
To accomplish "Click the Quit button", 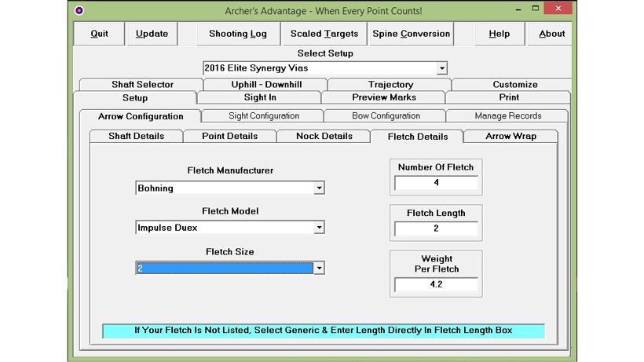I will click(x=99, y=34).
